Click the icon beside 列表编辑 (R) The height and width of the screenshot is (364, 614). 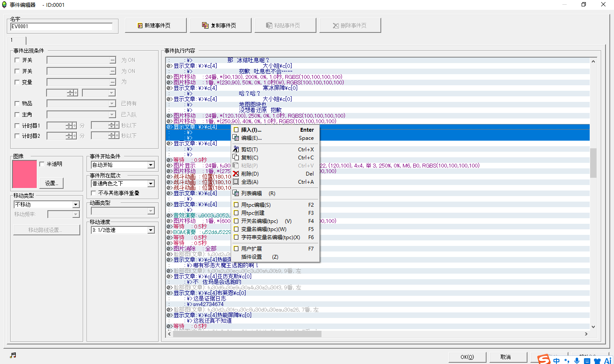pos(236,193)
